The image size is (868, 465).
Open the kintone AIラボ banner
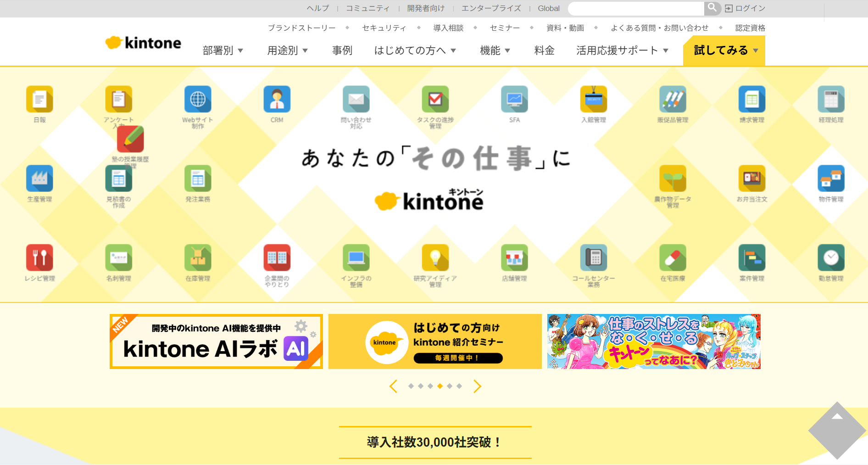point(216,341)
